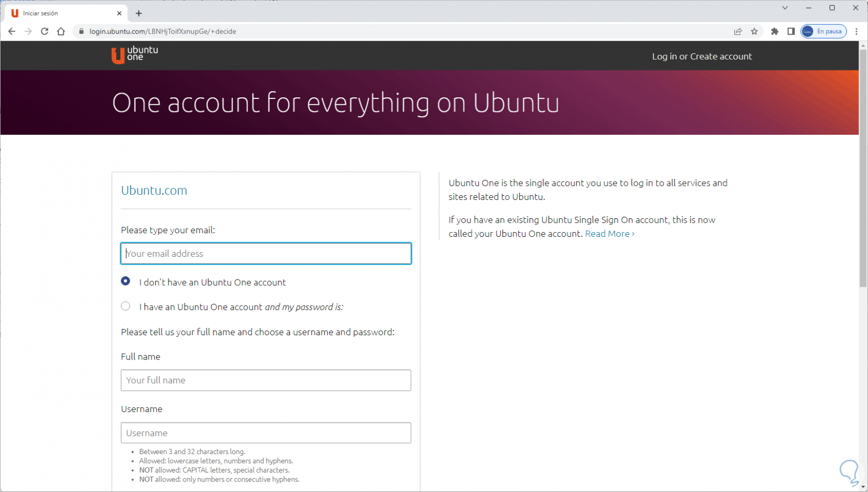The height and width of the screenshot is (492, 868).
Task: Open the "Read More" link
Action: [609, 234]
